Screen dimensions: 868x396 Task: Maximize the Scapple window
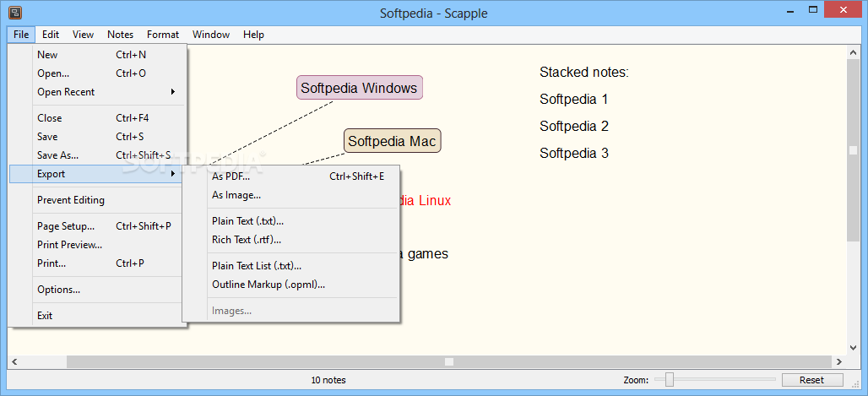click(812, 9)
